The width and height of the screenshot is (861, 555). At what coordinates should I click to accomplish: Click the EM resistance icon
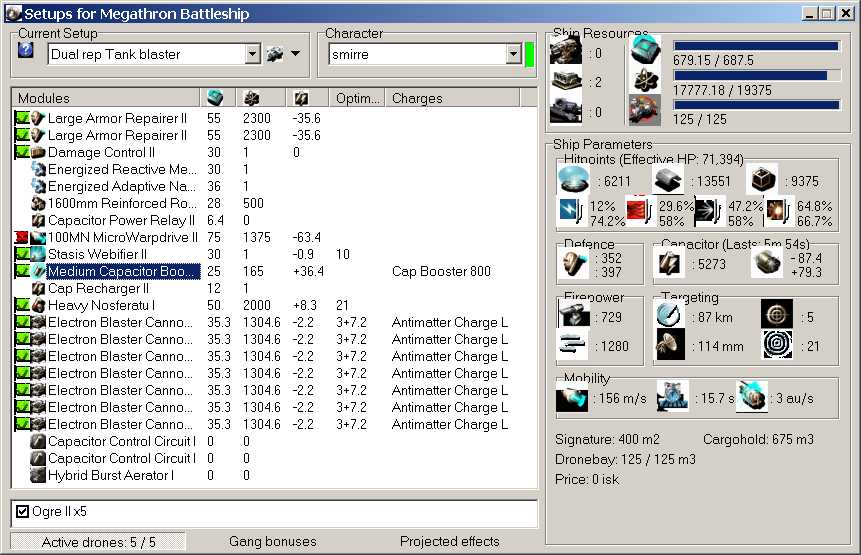[x=571, y=211]
